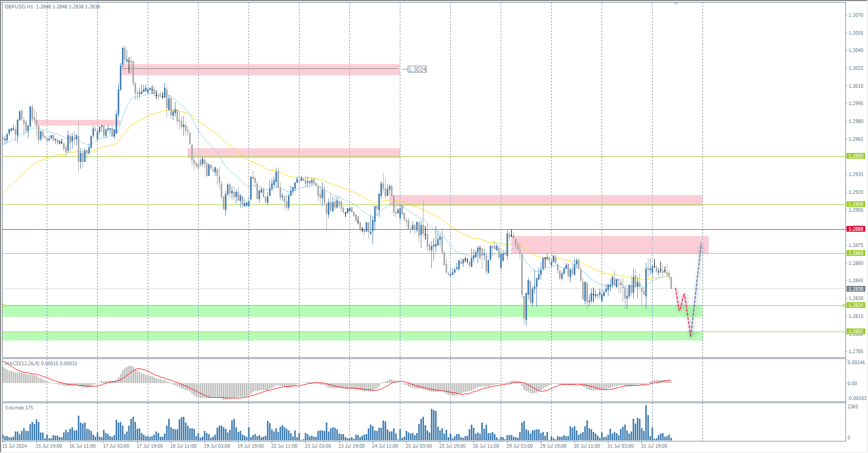Click the 1.3070 value on the price axis
868x453 pixels.
click(x=856, y=15)
